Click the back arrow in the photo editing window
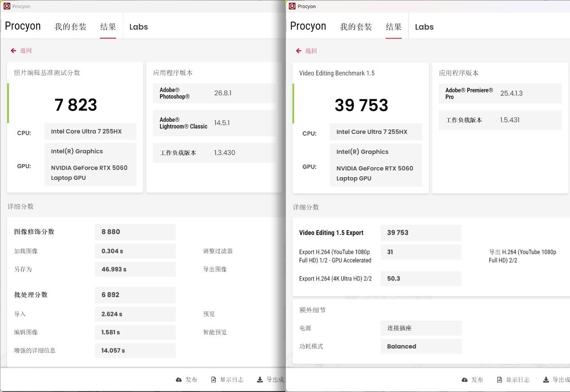Image resolution: width=570 pixels, height=392 pixels. 13,50
